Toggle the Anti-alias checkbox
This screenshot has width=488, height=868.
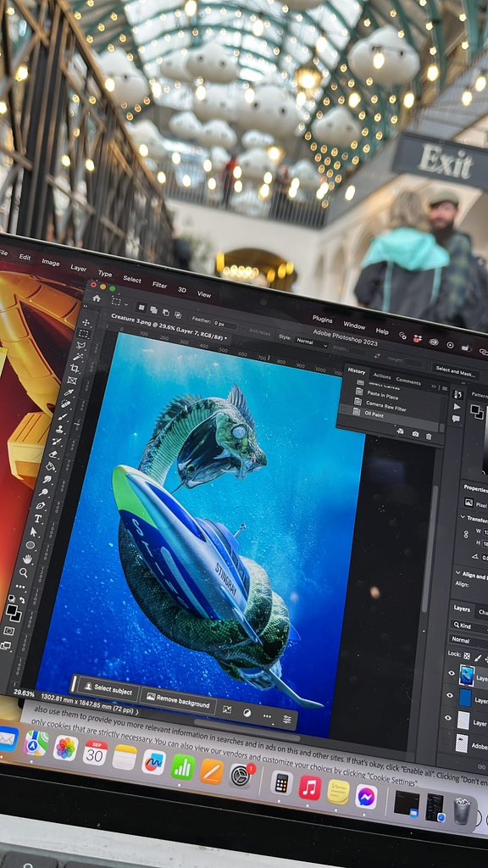[247, 331]
